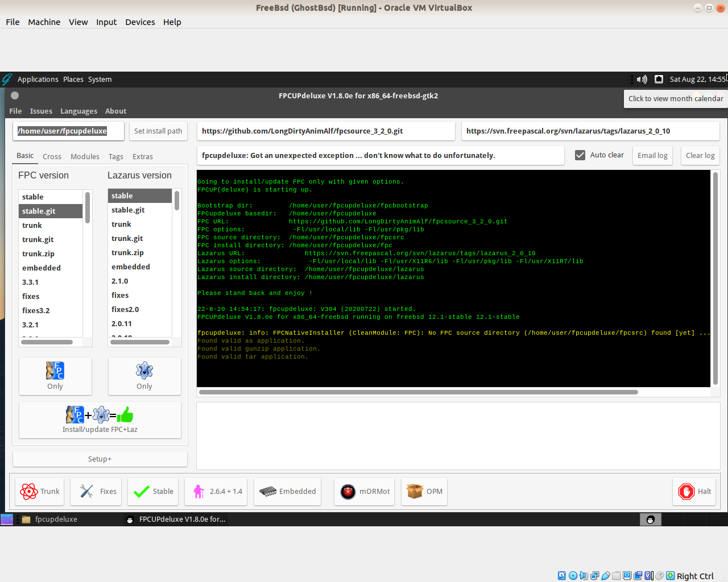The image size is (728, 582).
Task: Select fixes2.0 in the Lazarus version list
Action: [x=140, y=310]
